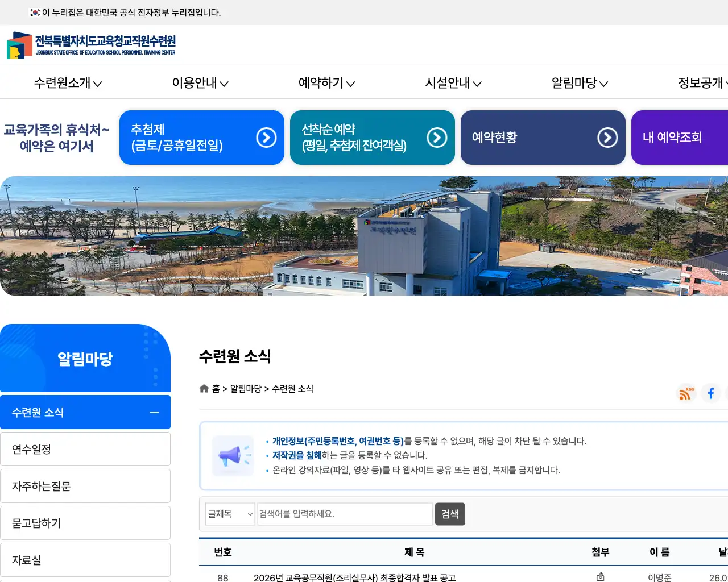This screenshot has height=582, width=728.
Task: Click the arrow icon on the 예약현황 card
Action: click(607, 137)
